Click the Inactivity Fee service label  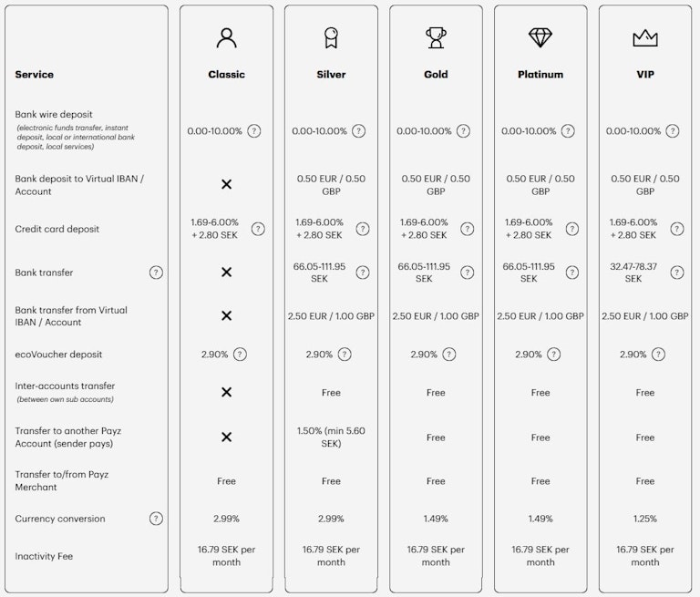(44, 556)
